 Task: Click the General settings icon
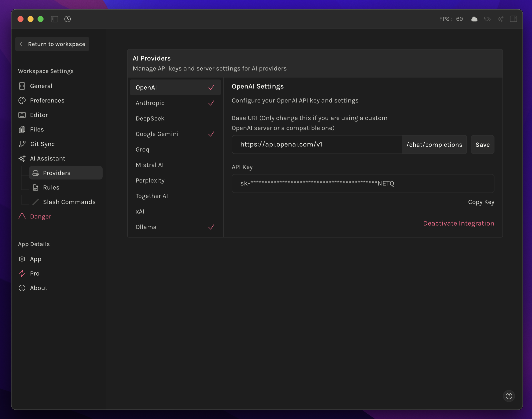click(x=22, y=86)
